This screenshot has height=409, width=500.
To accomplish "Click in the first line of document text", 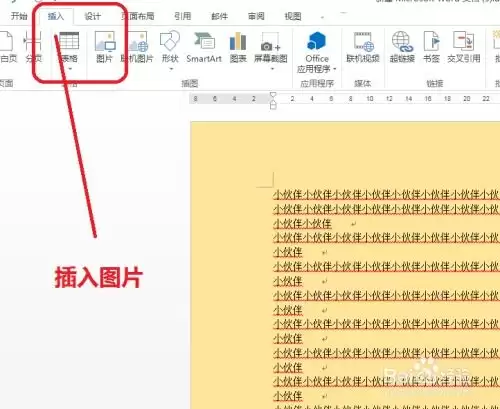I will (386, 195).
